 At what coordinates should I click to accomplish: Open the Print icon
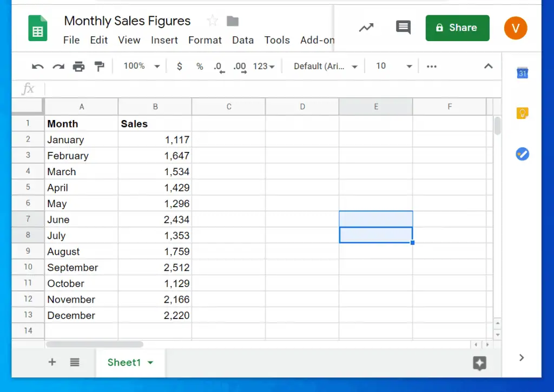(79, 66)
